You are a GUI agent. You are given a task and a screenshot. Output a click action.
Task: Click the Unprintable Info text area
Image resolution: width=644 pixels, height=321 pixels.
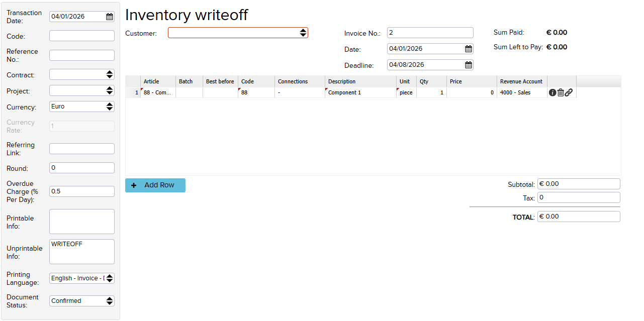click(81, 252)
